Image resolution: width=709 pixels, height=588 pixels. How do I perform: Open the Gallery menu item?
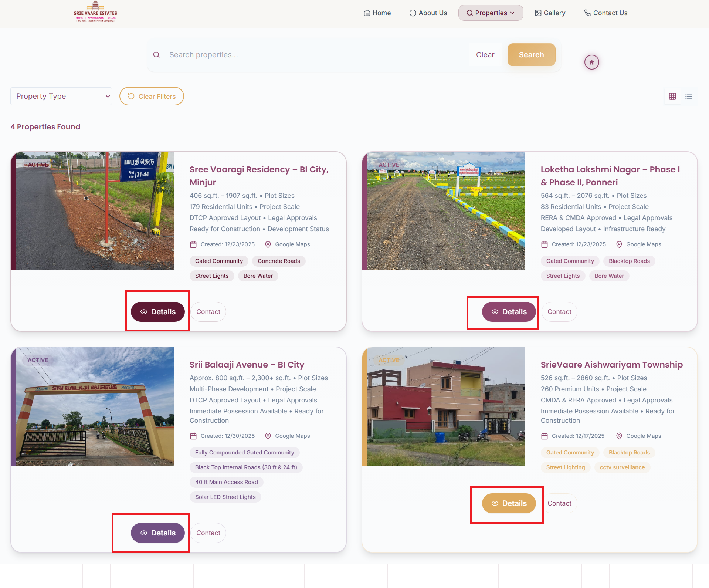click(550, 13)
